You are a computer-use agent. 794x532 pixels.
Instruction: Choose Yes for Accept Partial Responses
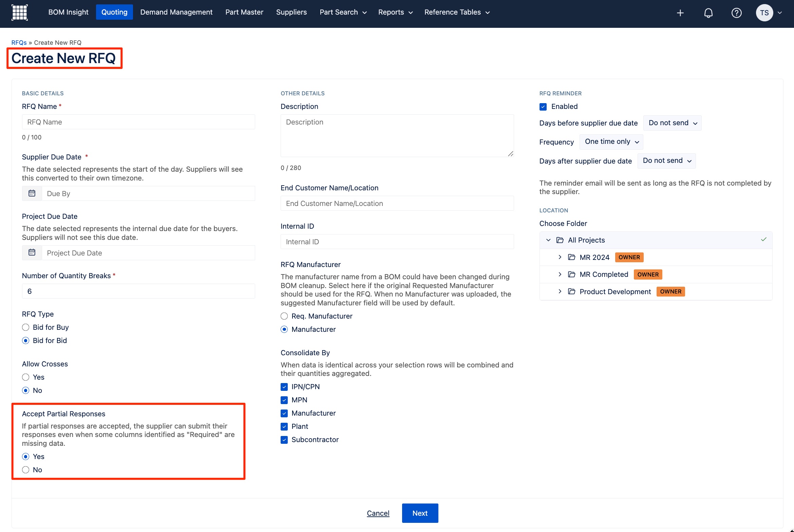point(25,457)
